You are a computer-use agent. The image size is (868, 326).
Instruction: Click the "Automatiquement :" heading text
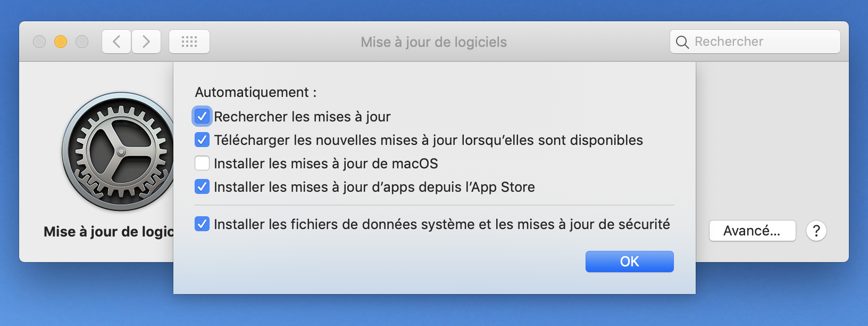pyautogui.click(x=256, y=92)
